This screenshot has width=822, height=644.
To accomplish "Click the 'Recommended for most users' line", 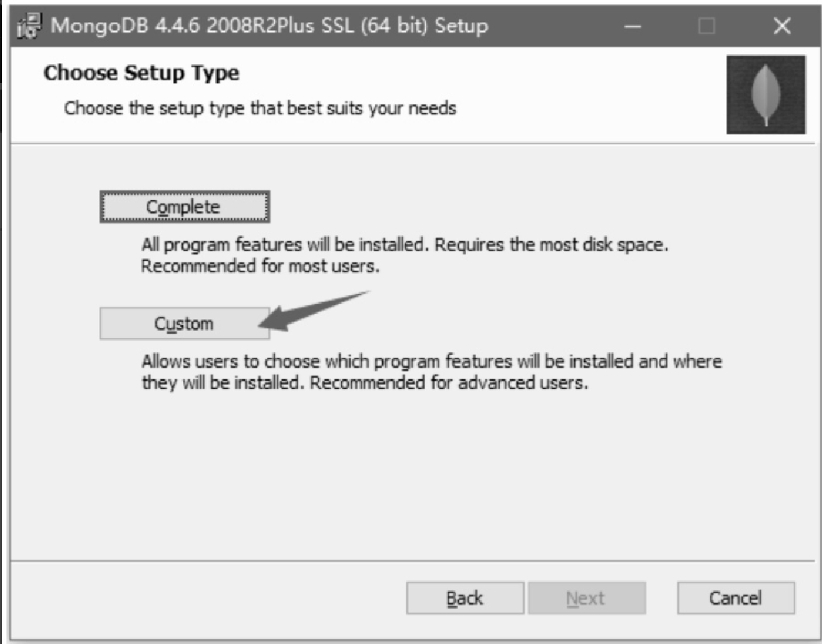I will (260, 266).
